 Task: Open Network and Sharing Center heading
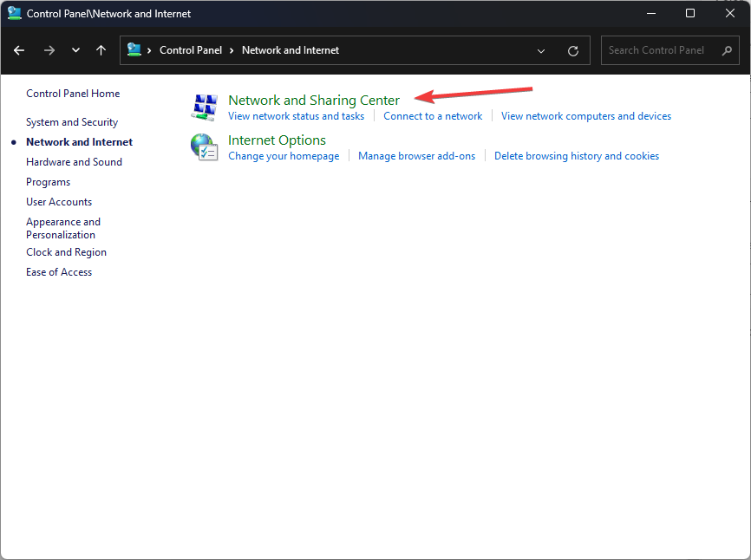pos(313,101)
